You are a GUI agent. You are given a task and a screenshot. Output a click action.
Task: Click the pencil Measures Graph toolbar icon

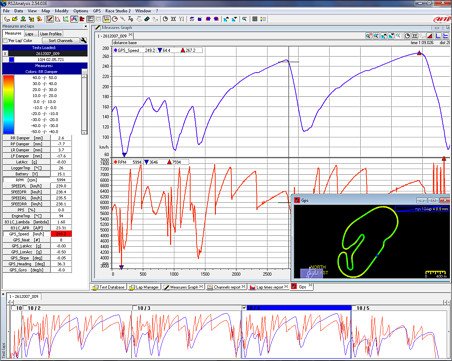pos(50,19)
